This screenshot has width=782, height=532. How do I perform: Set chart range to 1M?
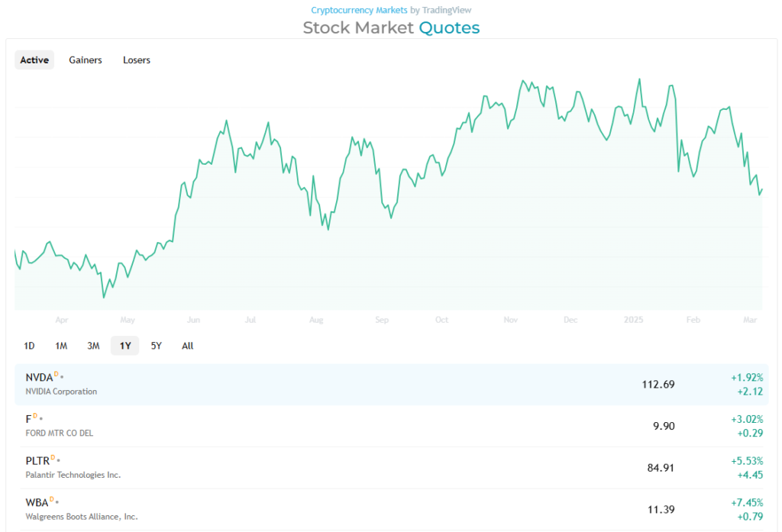[x=61, y=346]
